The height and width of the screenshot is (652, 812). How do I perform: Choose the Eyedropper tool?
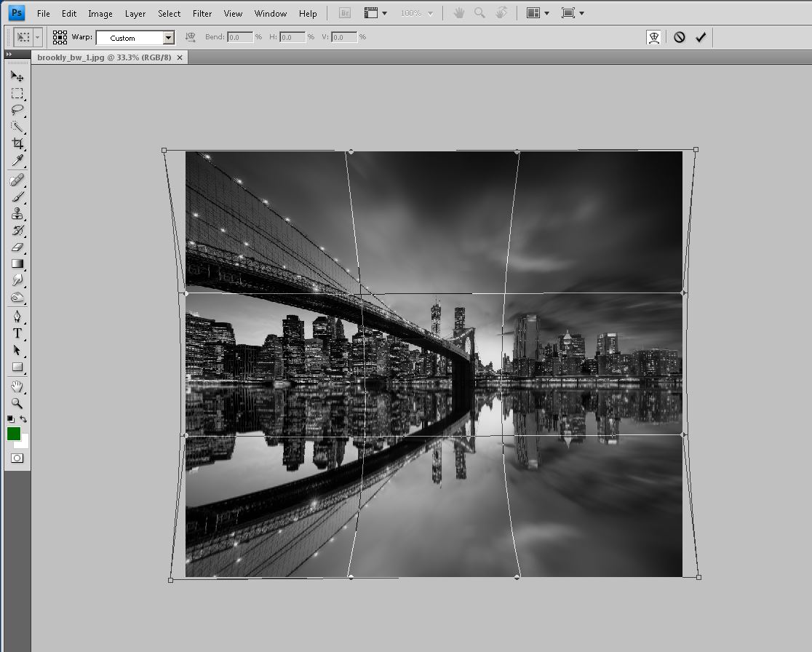[x=17, y=161]
